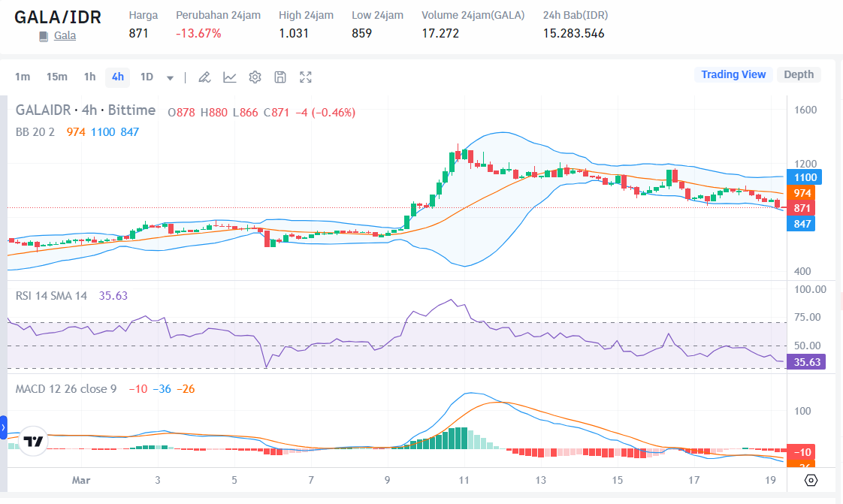Click the RSI 14 SMA 14 legend
This screenshot has width=843, height=504.
tap(51, 295)
